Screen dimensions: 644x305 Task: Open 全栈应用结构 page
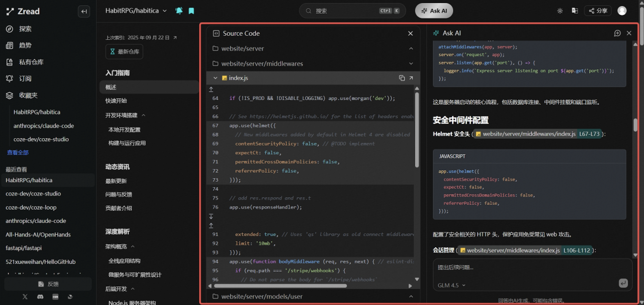[x=125, y=261]
